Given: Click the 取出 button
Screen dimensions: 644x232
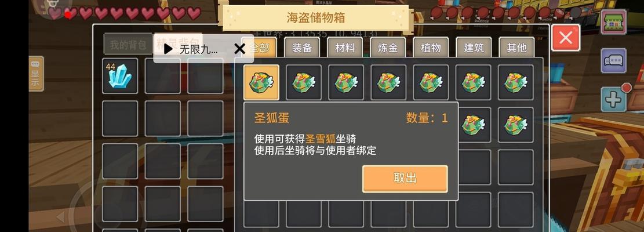Looking at the screenshot, I should (405, 179).
